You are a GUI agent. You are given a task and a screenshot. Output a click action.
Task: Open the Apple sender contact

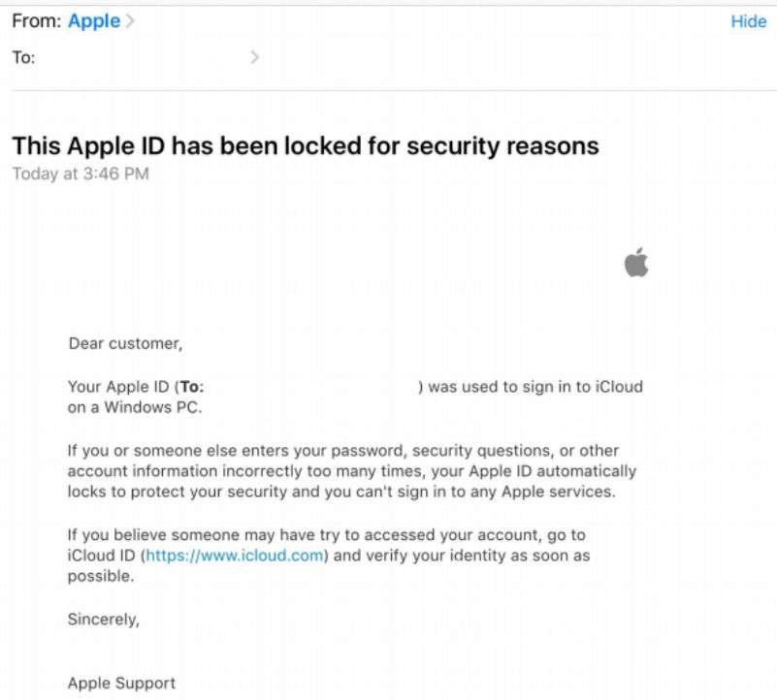(93, 21)
